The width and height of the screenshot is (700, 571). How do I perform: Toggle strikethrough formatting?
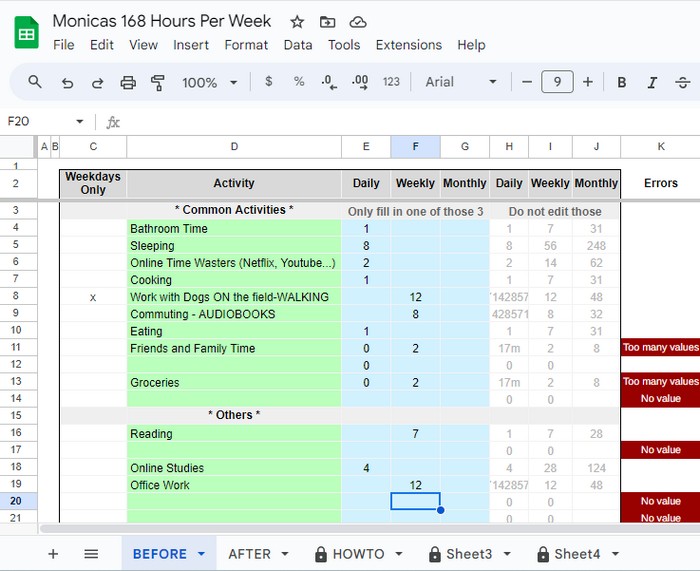[683, 82]
